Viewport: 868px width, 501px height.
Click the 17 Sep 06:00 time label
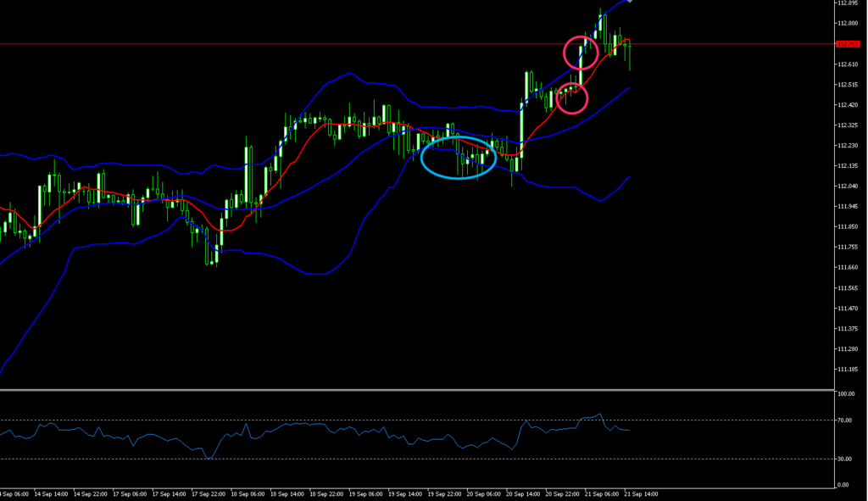130,494
